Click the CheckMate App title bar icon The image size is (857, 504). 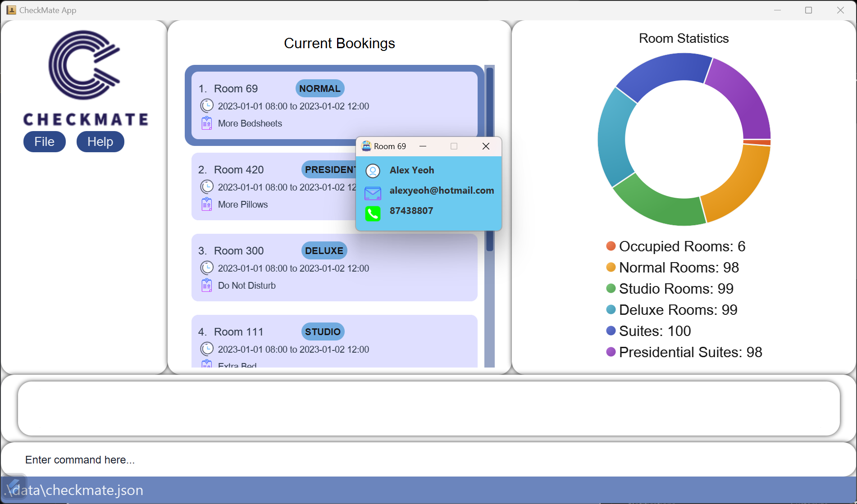pos(11,10)
